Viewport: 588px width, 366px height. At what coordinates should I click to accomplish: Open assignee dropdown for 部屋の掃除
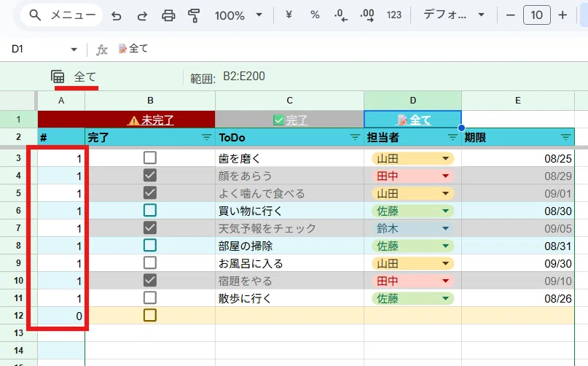click(x=445, y=246)
